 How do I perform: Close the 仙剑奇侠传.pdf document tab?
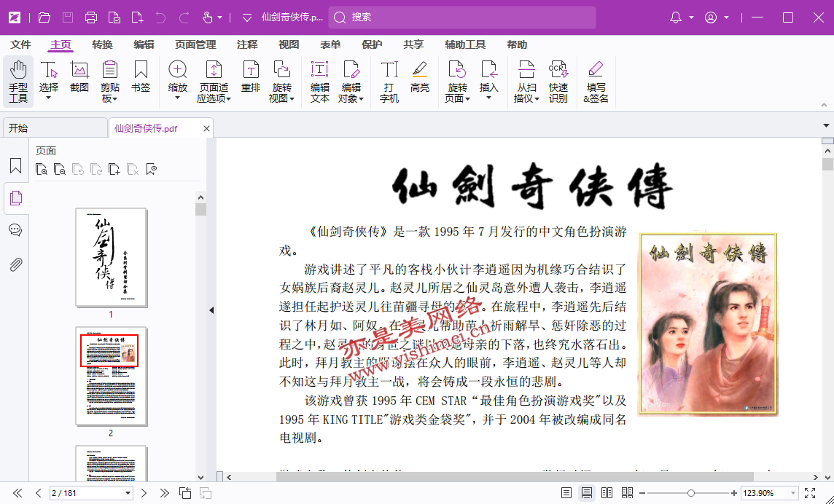[x=206, y=129]
